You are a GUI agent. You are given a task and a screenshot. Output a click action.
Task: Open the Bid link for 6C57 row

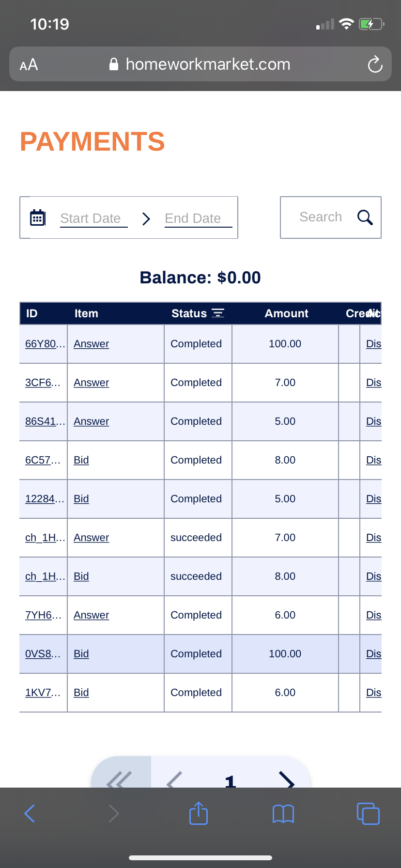click(x=81, y=460)
